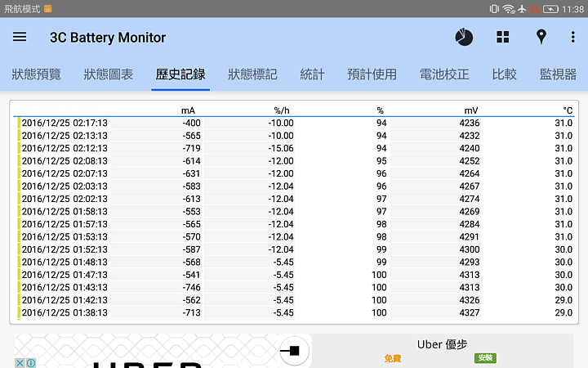Select row 2016/12/25 01:57:13
588x368 pixels.
[x=296, y=224]
